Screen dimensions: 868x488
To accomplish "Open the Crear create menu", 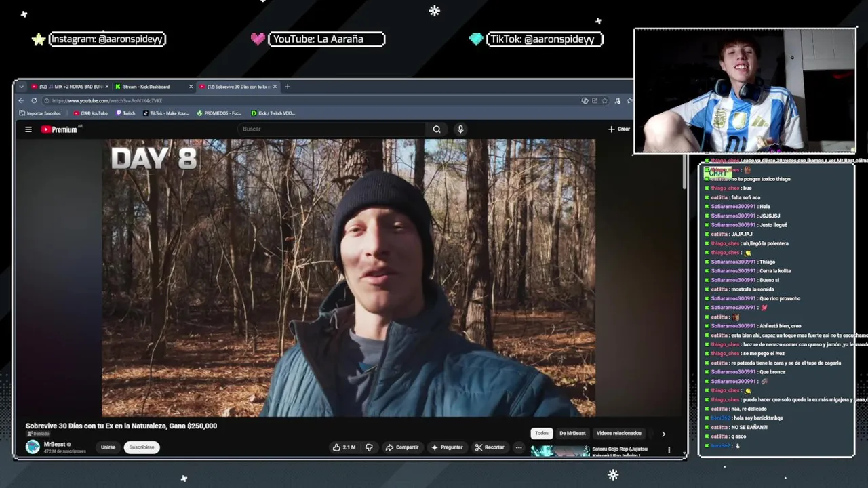I will [619, 129].
